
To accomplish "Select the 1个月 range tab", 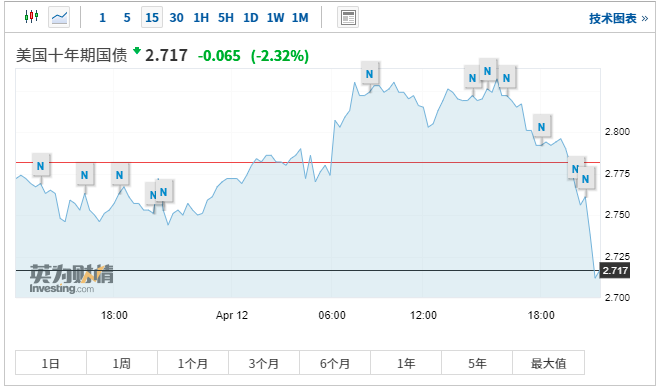I will 193,363.
